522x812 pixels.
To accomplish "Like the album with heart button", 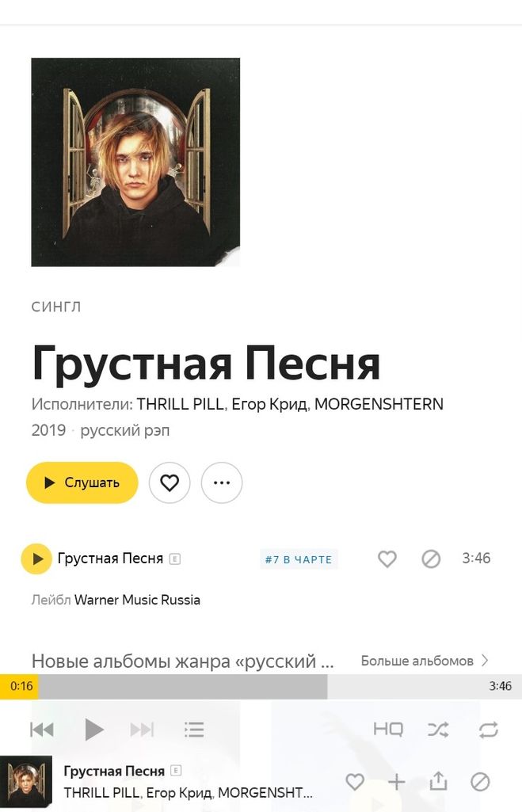I will pyautogui.click(x=170, y=482).
